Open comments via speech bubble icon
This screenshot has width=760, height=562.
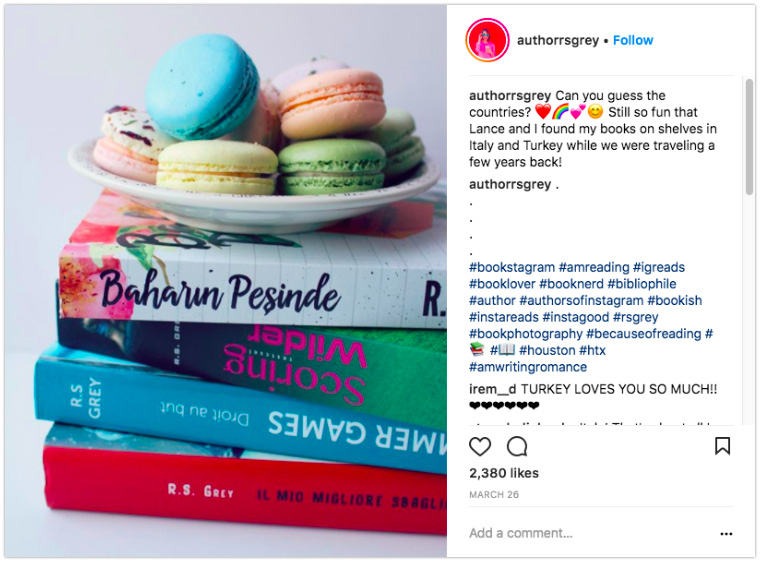point(517,446)
